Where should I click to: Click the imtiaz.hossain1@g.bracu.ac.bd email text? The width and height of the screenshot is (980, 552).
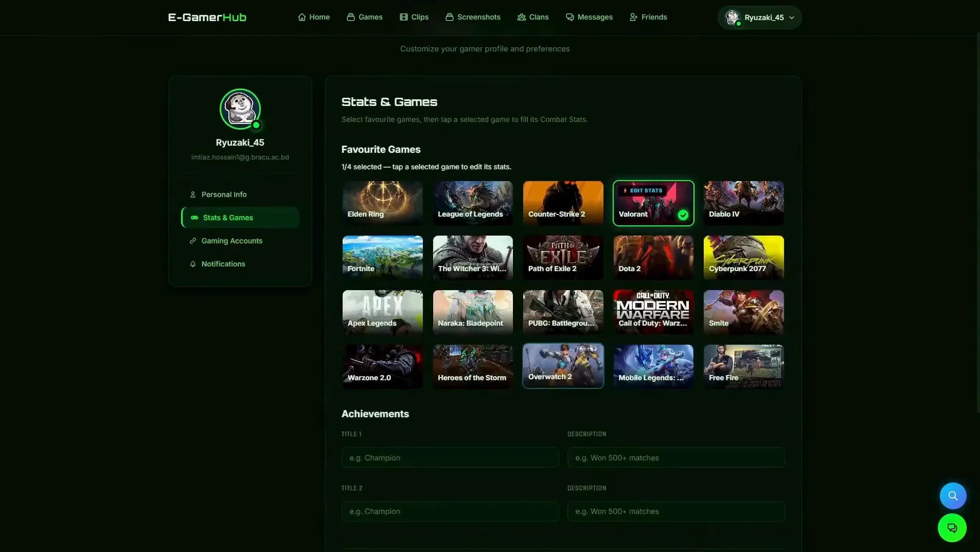pos(240,157)
